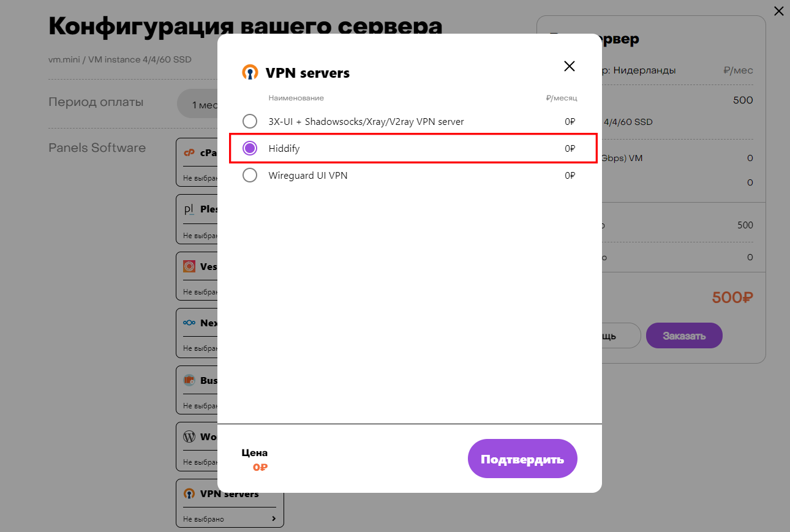The image size is (790, 532).
Task: Click the Vesta panel logo icon
Action: (189, 266)
